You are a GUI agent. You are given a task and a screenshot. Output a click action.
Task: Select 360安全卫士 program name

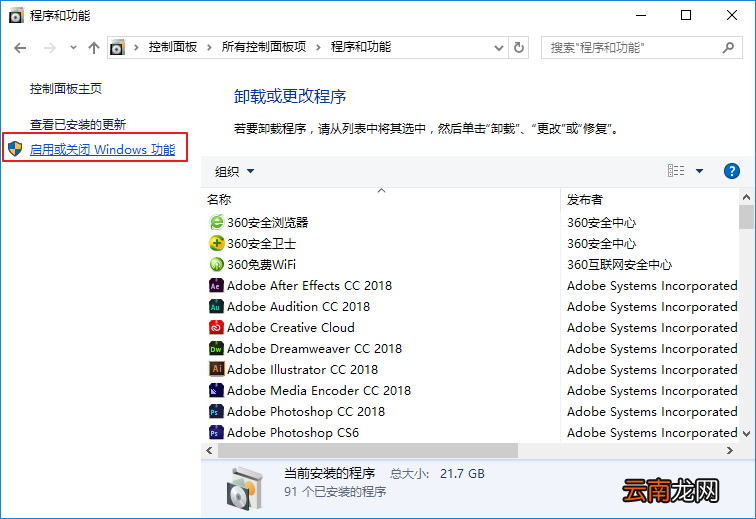pos(261,243)
